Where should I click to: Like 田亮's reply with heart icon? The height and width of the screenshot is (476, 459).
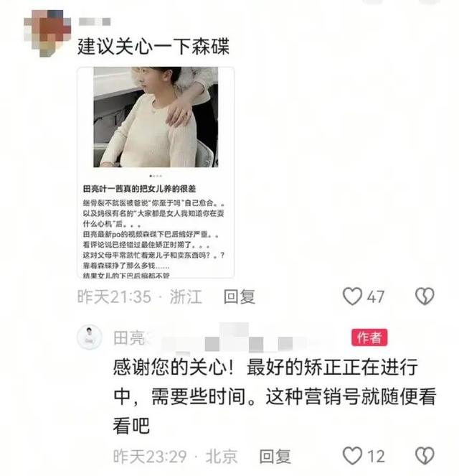tap(352, 456)
